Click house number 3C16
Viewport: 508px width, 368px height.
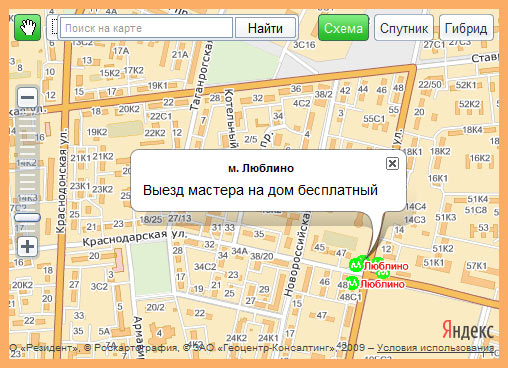coord(304,44)
